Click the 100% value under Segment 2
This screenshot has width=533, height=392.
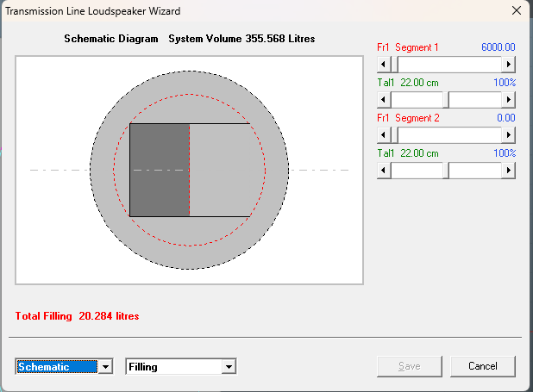(x=505, y=153)
